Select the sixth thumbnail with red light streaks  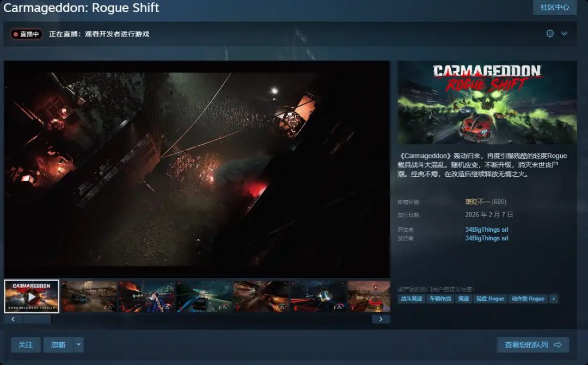click(x=318, y=296)
